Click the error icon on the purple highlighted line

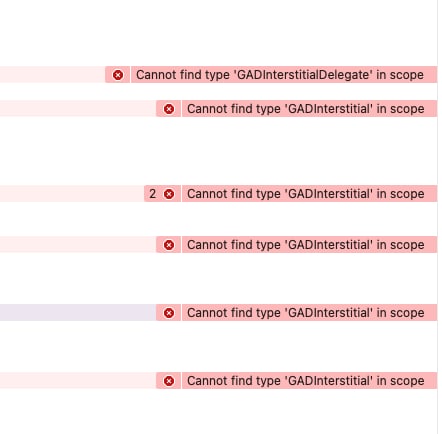pyautogui.click(x=169, y=313)
